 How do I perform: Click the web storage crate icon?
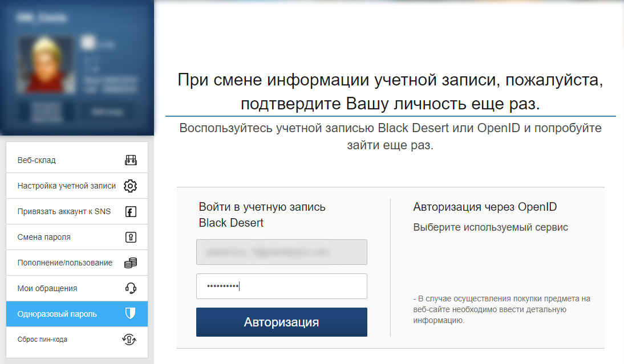[131, 160]
